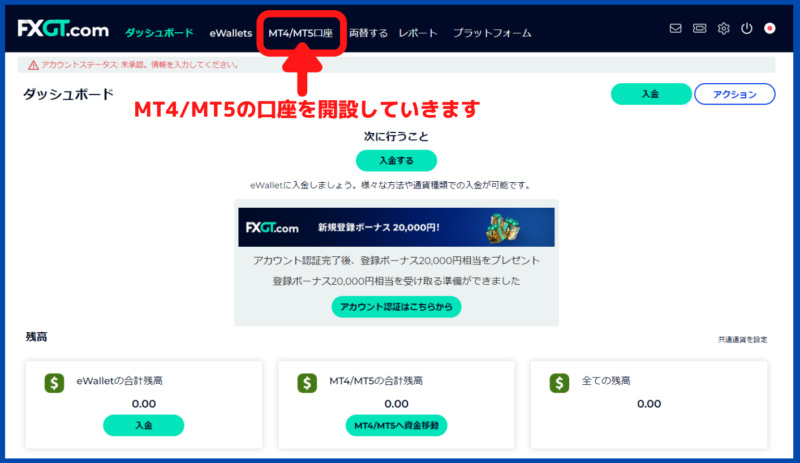Click dollar icon for 全ての残高
Viewport: 800px width, 463px height.
pos(559,383)
